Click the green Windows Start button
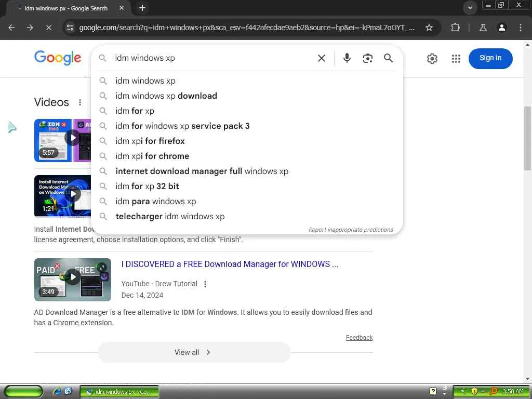 [23, 392]
